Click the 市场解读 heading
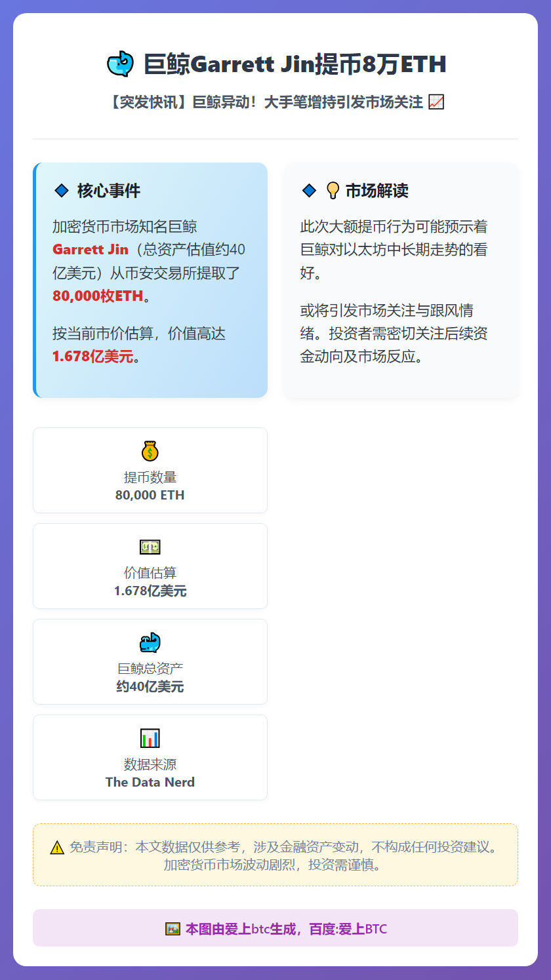 377,191
